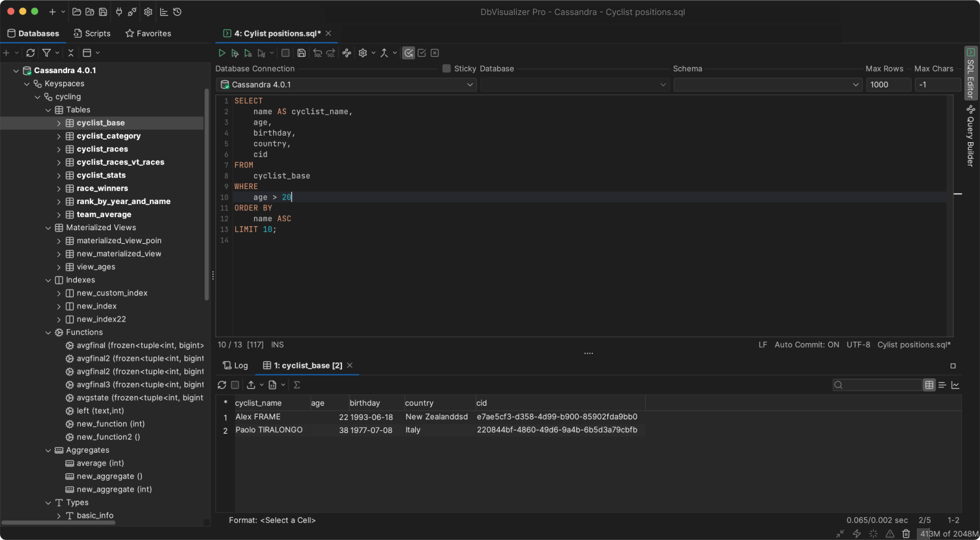Click the collapse all tree icon
The width and height of the screenshot is (980, 540).
point(71,53)
